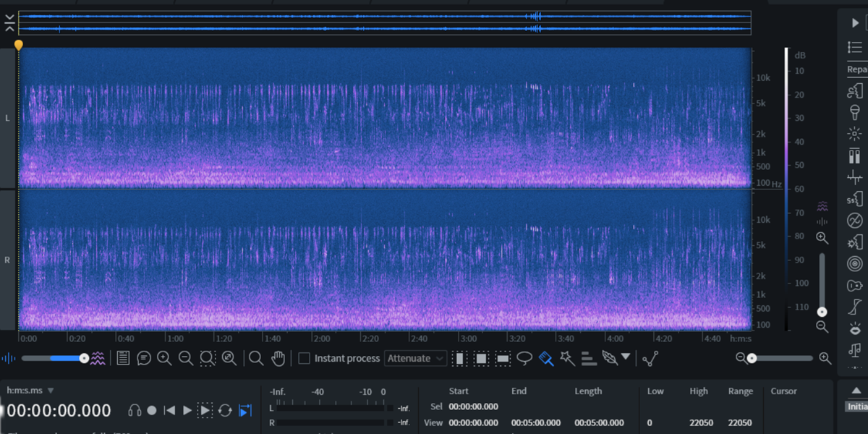Viewport: 868px width, 434px height.
Task: Click the horizontal zoom out icon at toolbar's right
Action: (x=741, y=358)
